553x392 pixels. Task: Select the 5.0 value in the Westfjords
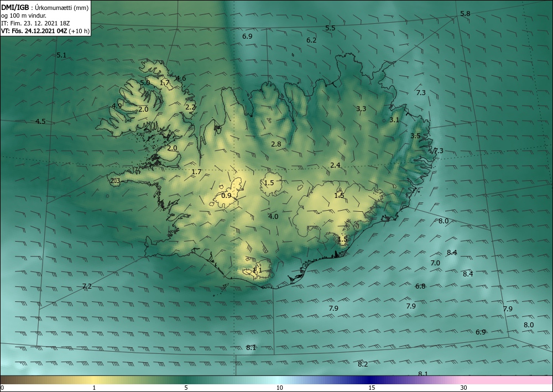pos(145,83)
